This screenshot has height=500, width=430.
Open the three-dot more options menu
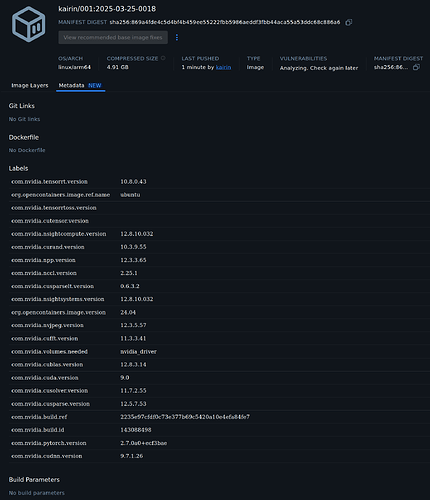[x=177, y=37]
